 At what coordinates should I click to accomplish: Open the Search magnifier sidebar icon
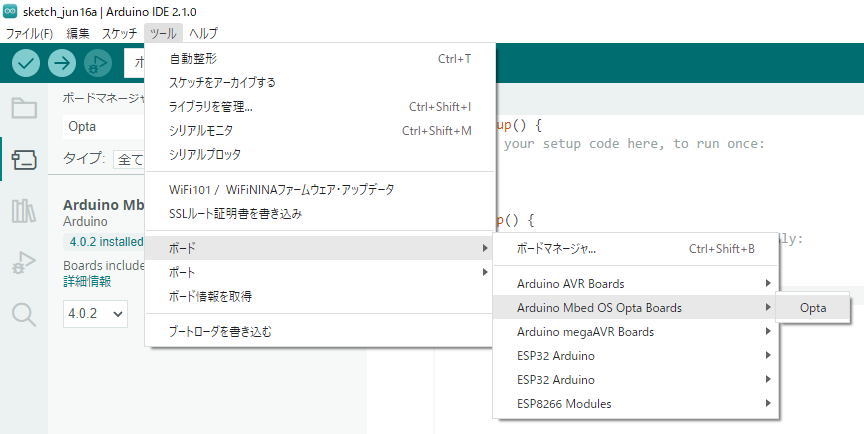pos(24,314)
